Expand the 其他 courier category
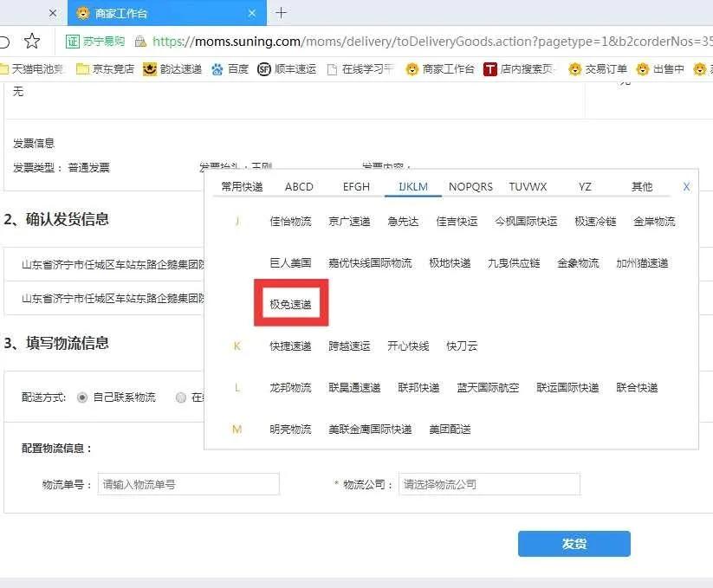The height and width of the screenshot is (588, 713). point(641,186)
